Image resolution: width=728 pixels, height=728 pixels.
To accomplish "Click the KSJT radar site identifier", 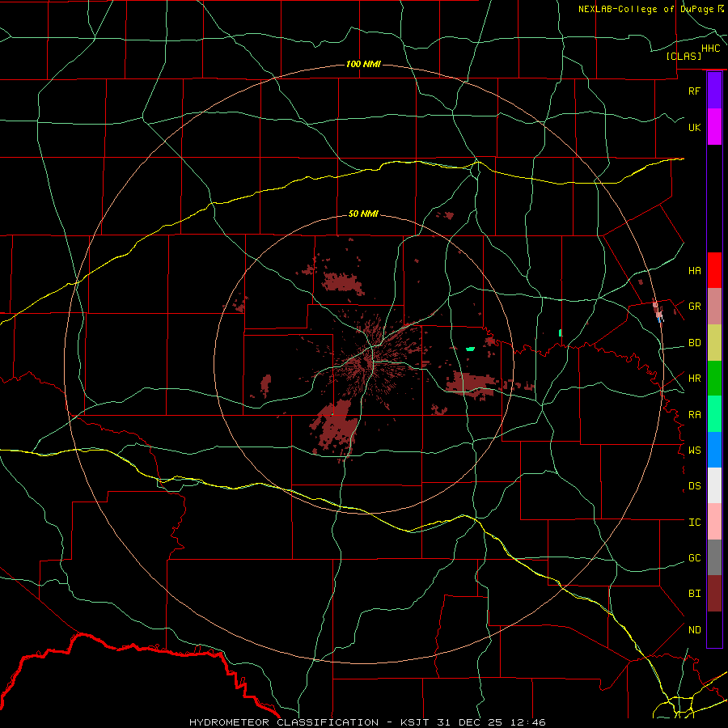I will coord(414,722).
